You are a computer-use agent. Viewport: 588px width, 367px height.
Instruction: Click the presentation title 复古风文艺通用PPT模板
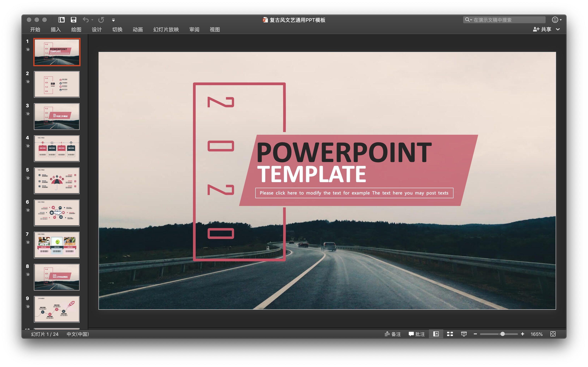tap(297, 20)
